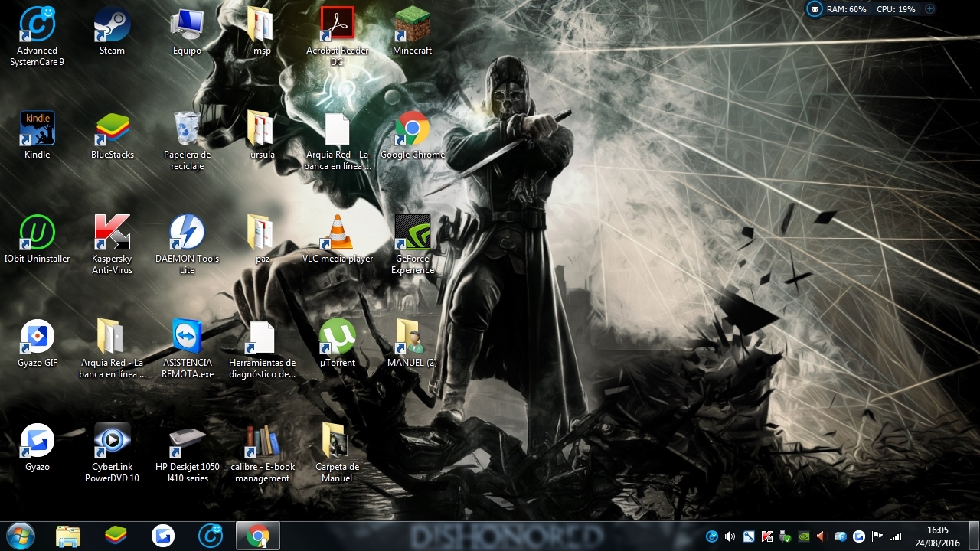Open the Kaspersky system tray icon

[x=767, y=536]
